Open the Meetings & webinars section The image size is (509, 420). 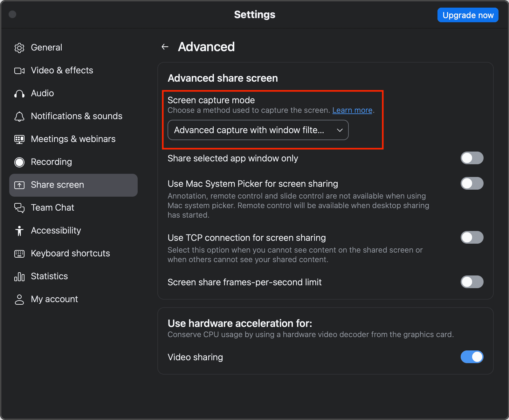click(x=73, y=139)
